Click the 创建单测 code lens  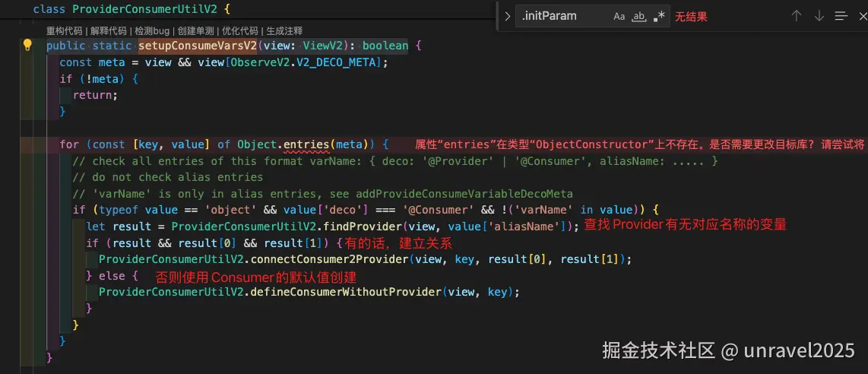tap(196, 31)
